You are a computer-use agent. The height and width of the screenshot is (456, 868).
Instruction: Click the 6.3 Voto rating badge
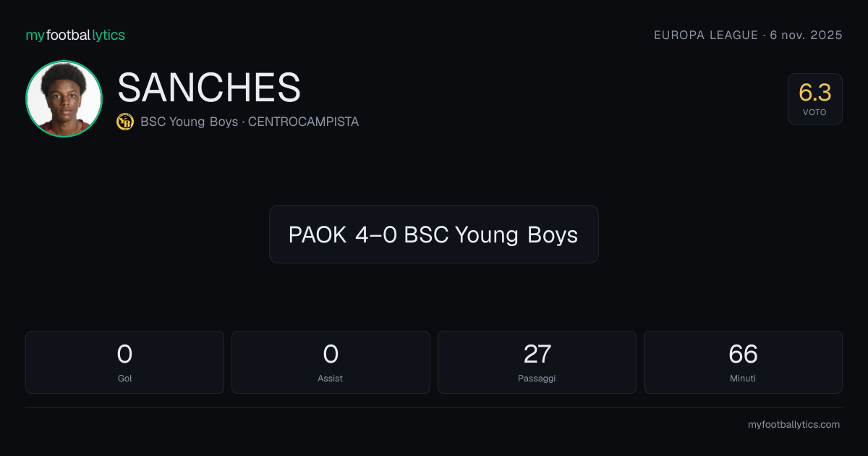[x=814, y=99]
